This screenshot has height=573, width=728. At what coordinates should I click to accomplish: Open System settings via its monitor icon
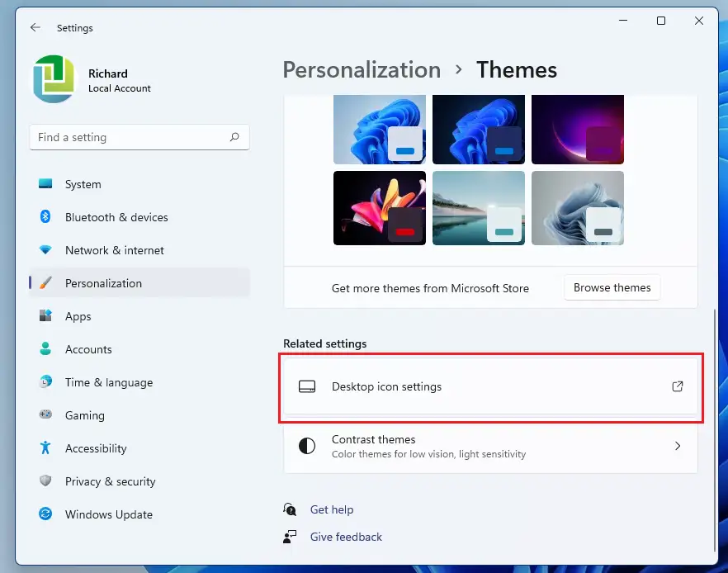pyautogui.click(x=45, y=184)
